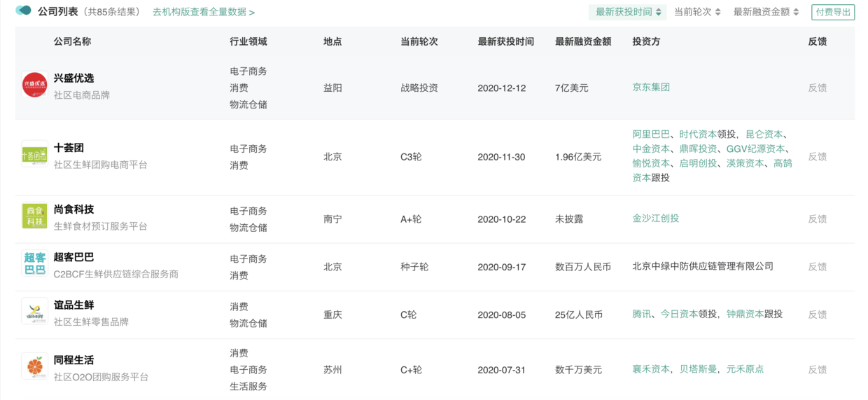Viewport: 868px width, 400px height.
Task: Open the 同程生活 company name
Action: point(73,360)
